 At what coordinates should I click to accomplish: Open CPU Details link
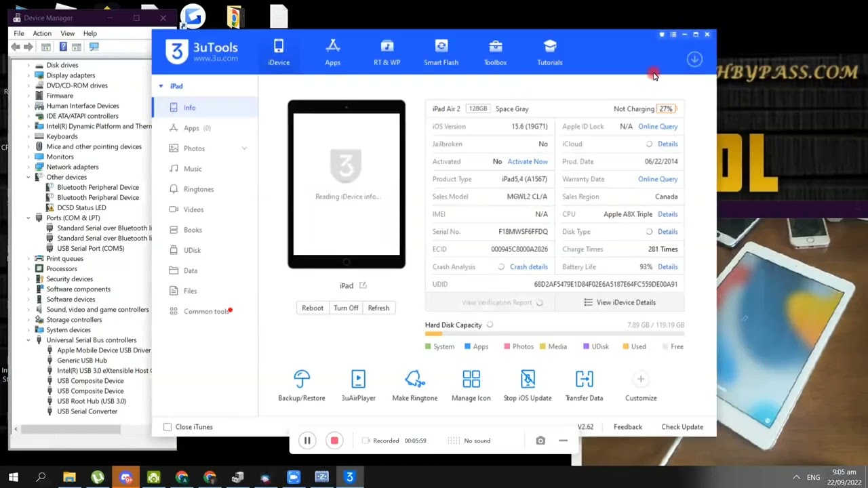667,214
